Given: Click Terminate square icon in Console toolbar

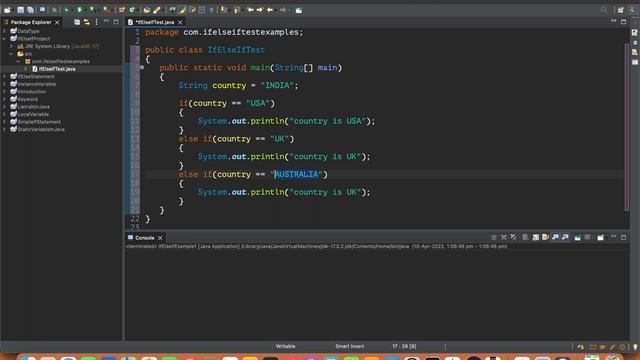Looking at the screenshot, I should [494, 237].
